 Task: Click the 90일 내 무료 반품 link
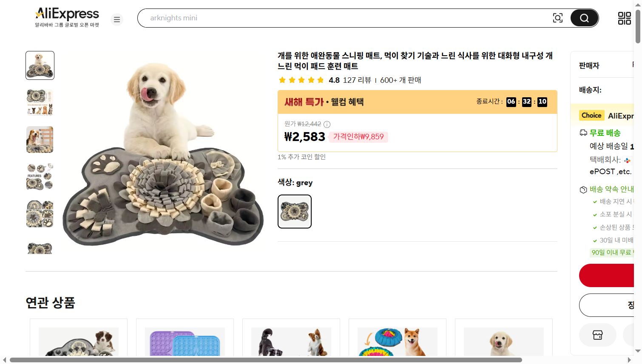(613, 252)
